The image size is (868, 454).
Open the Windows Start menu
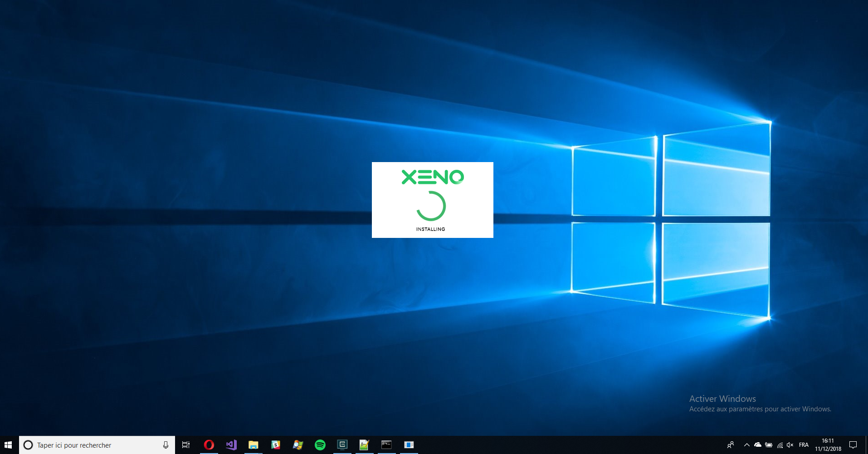(8, 445)
